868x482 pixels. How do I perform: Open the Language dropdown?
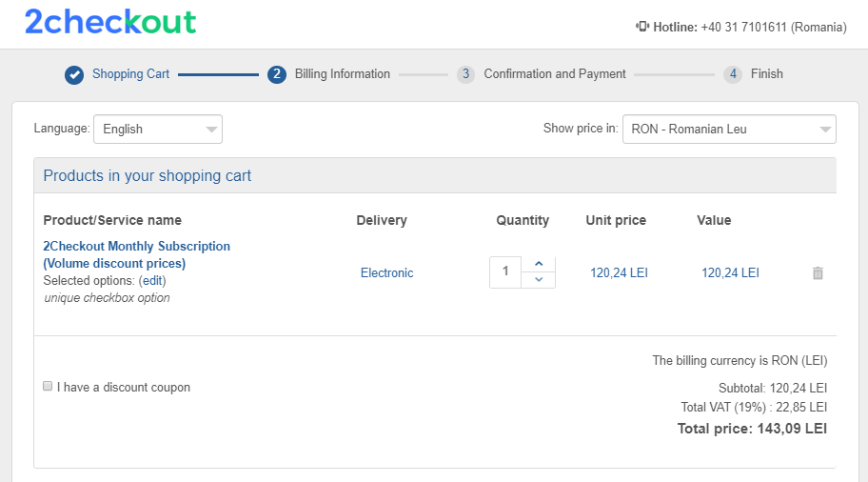(158, 130)
